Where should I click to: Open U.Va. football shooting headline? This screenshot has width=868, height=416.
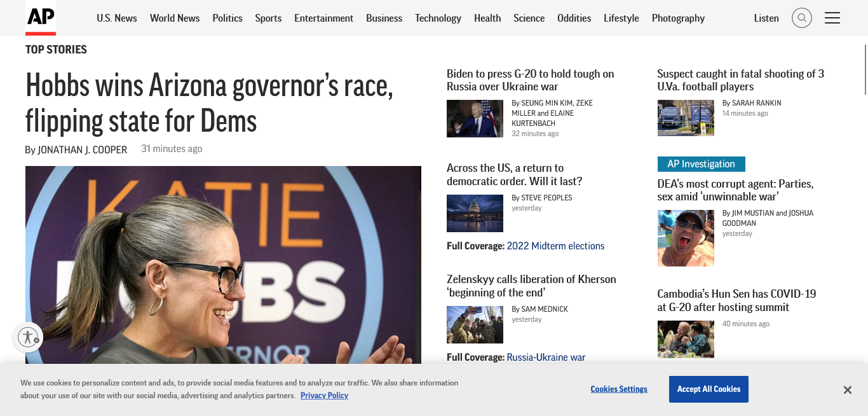click(x=740, y=80)
